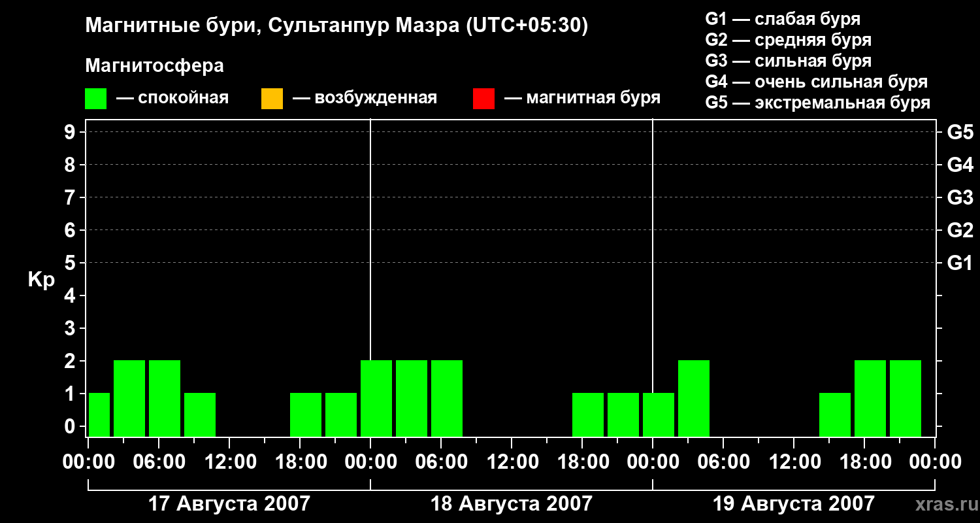The height and width of the screenshot is (523, 980).
Task: Click the first bar of 17 August at 00:00
Action: point(99,414)
